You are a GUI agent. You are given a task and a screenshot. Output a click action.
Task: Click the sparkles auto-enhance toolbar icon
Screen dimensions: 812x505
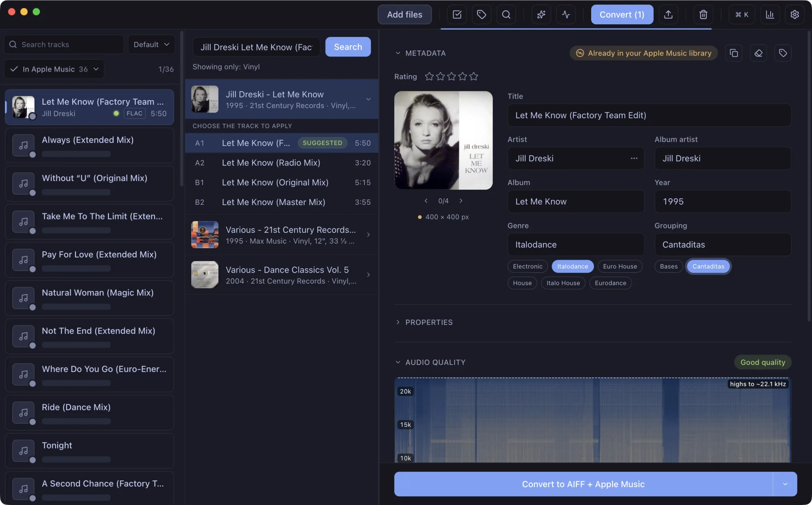[541, 15]
